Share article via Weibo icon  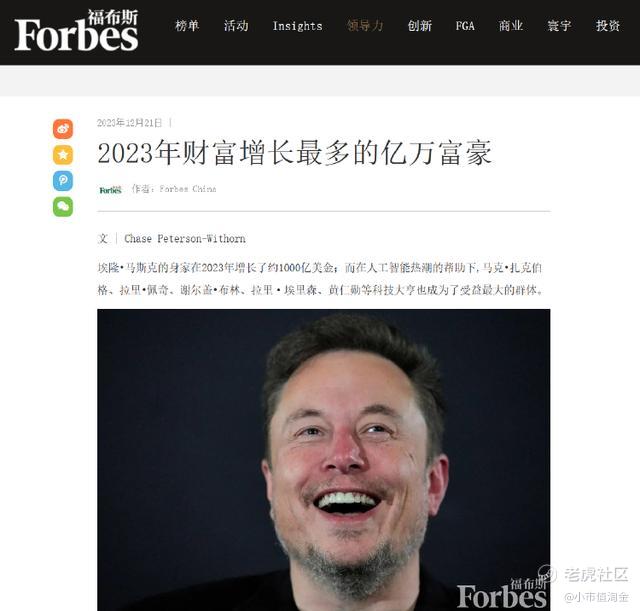63,129
